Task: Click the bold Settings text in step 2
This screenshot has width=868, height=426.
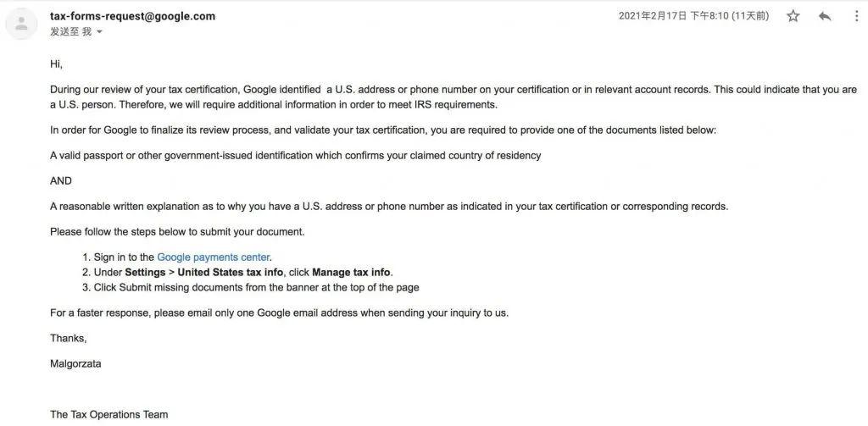Action: point(145,272)
